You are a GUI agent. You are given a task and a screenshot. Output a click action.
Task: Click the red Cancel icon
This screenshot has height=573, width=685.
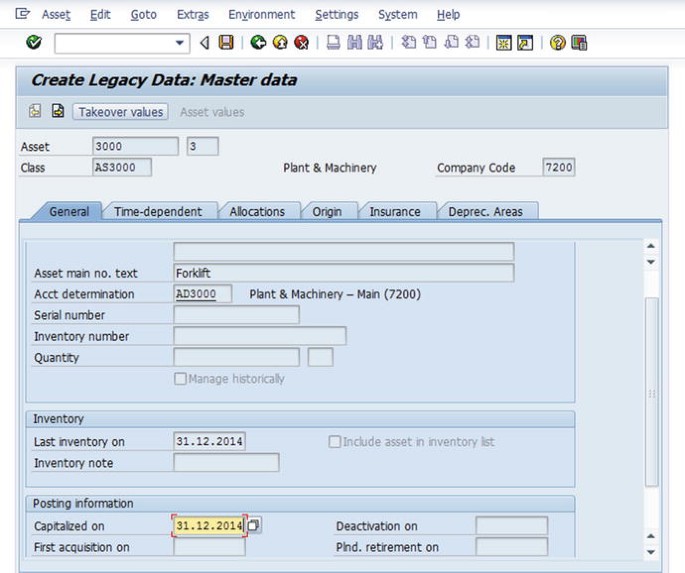pyautogui.click(x=301, y=43)
